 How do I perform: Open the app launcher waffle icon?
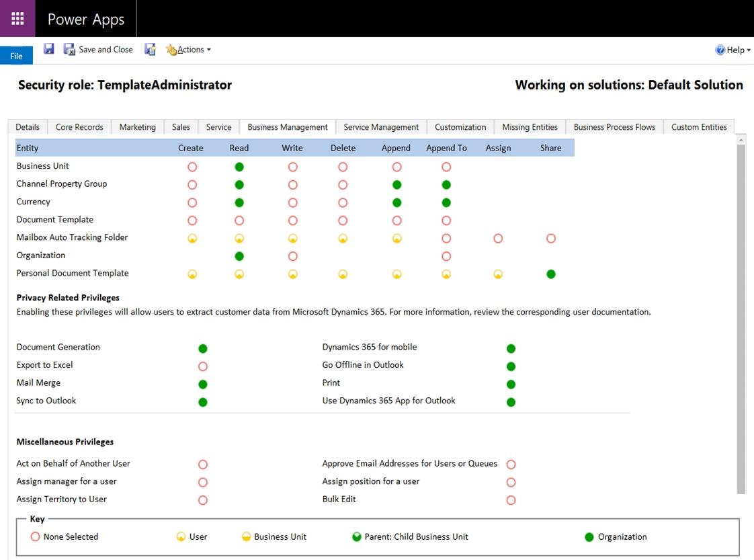click(x=17, y=18)
